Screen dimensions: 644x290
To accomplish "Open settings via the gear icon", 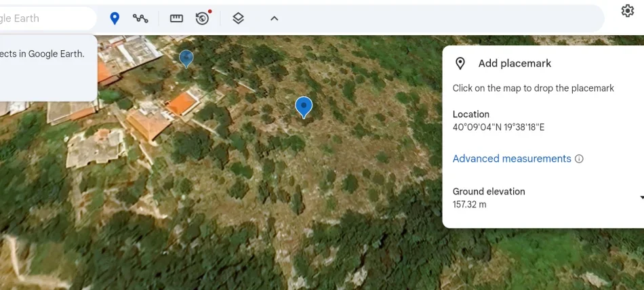I will 627,11.
